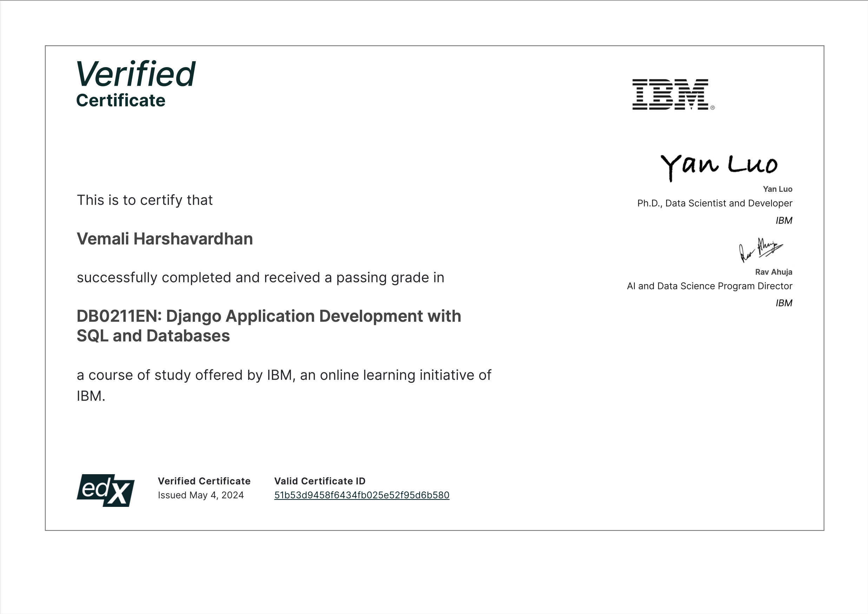Select the recipient name Vemali Harshavardhan
Viewport: 868px width, 614px height.
click(x=165, y=239)
